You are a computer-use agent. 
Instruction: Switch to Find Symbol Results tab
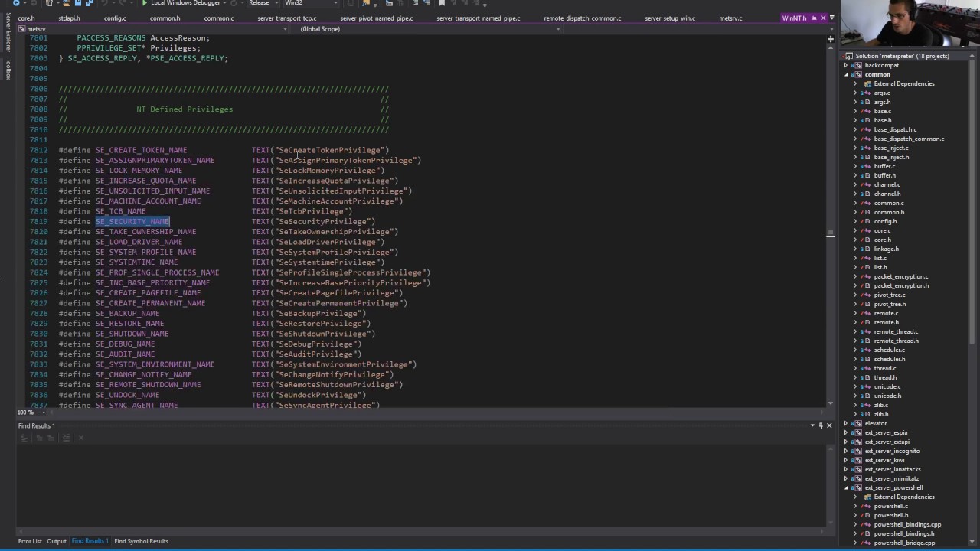141,541
